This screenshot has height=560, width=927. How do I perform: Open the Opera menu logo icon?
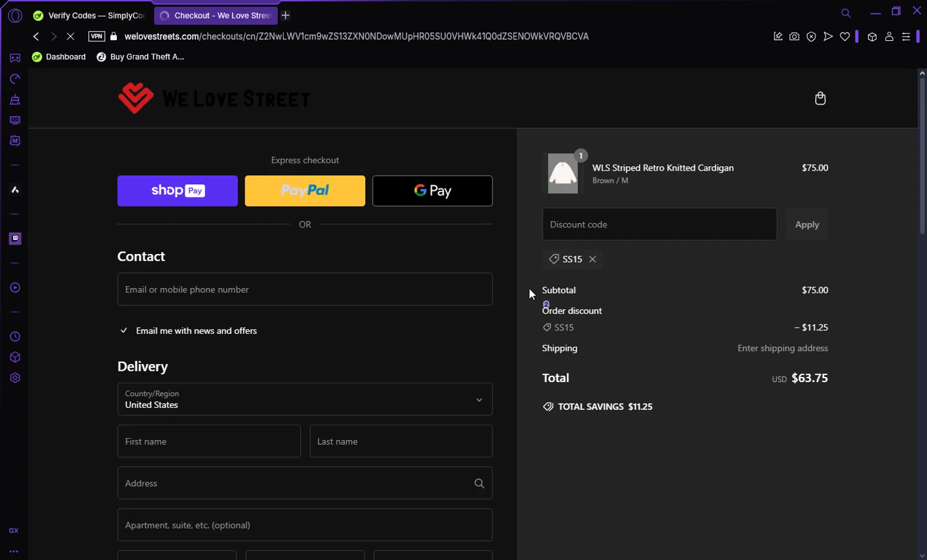[15, 15]
